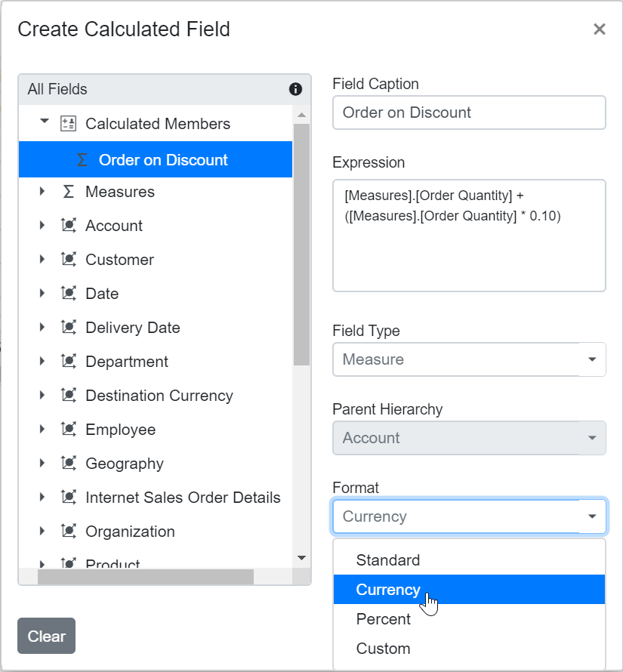
Task: Select Percent from the format list
Action: pos(383,619)
